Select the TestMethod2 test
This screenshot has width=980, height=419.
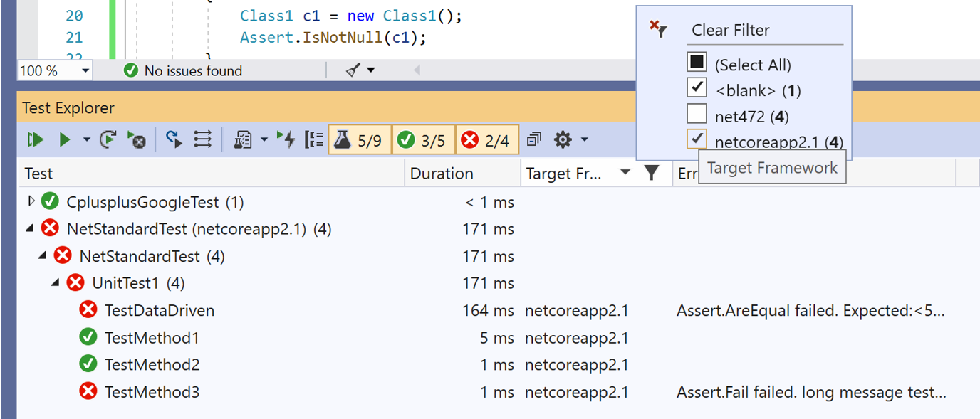152,364
